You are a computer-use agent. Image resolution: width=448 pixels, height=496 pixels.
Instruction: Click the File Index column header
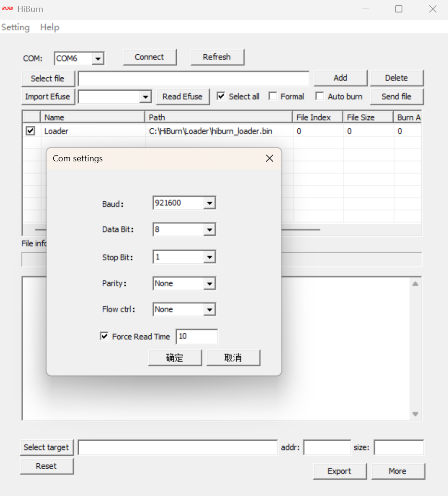coord(318,117)
